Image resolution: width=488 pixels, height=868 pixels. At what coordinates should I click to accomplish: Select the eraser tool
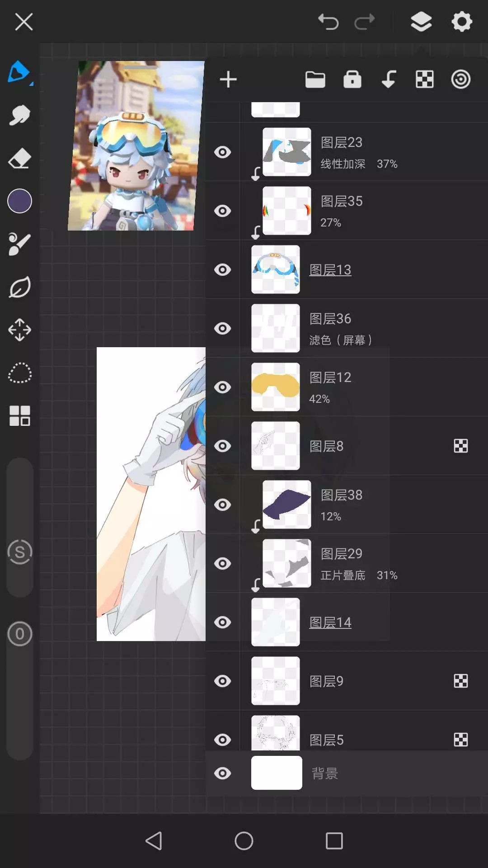(x=19, y=158)
